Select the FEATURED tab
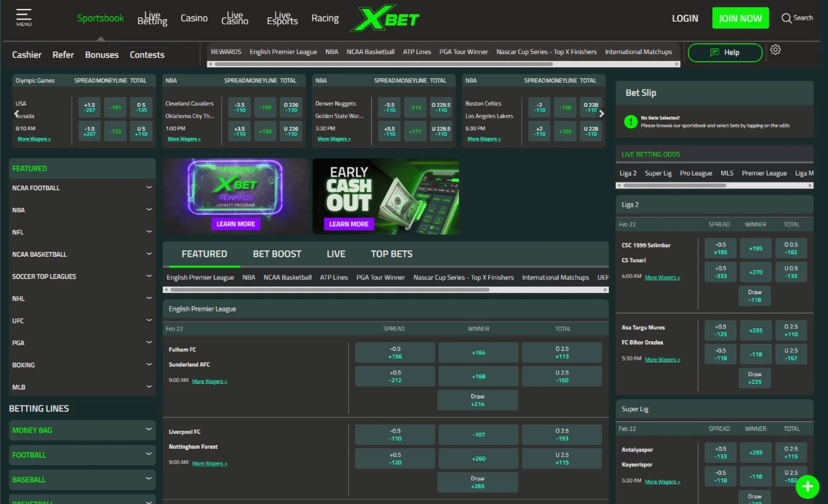828x504 pixels. pyautogui.click(x=204, y=254)
